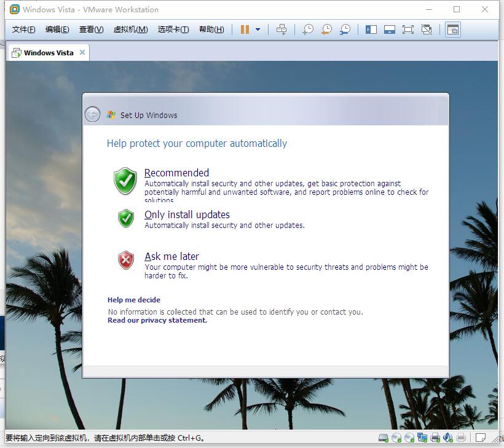This screenshot has height=448, width=504.
Task: Pause the virtual machine
Action: [245, 29]
